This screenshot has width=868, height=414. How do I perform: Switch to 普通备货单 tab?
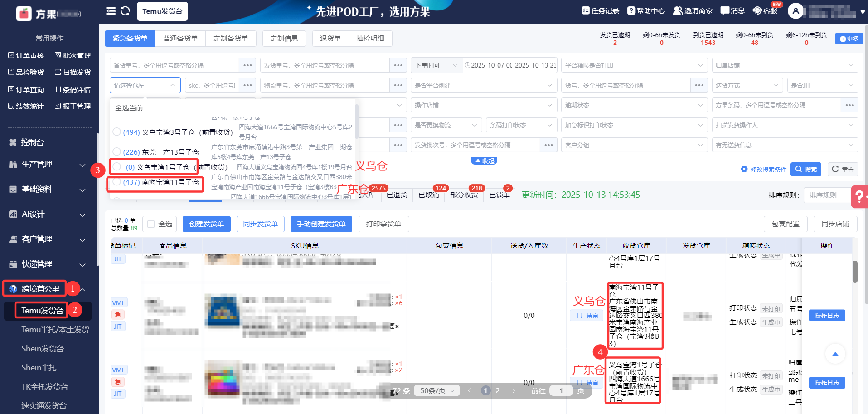point(180,39)
